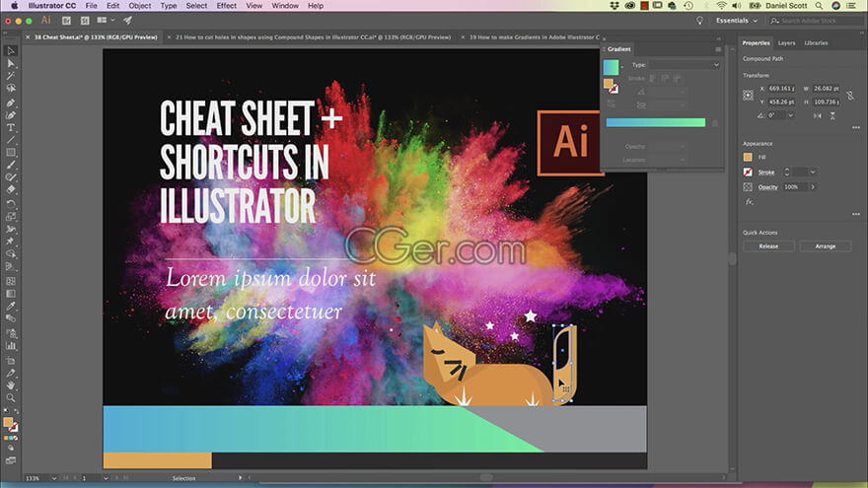Open the GPU rocket icon in top bar
Screen dimensions: 868x488
[x=128, y=21]
